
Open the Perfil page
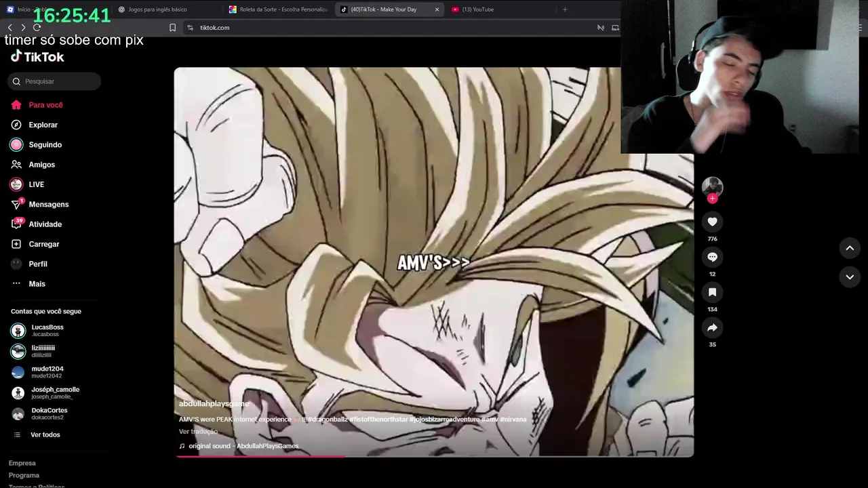(28, 264)
